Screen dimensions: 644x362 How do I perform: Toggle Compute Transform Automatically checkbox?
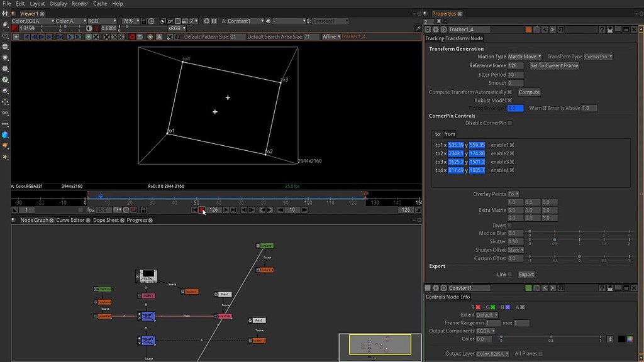point(509,92)
